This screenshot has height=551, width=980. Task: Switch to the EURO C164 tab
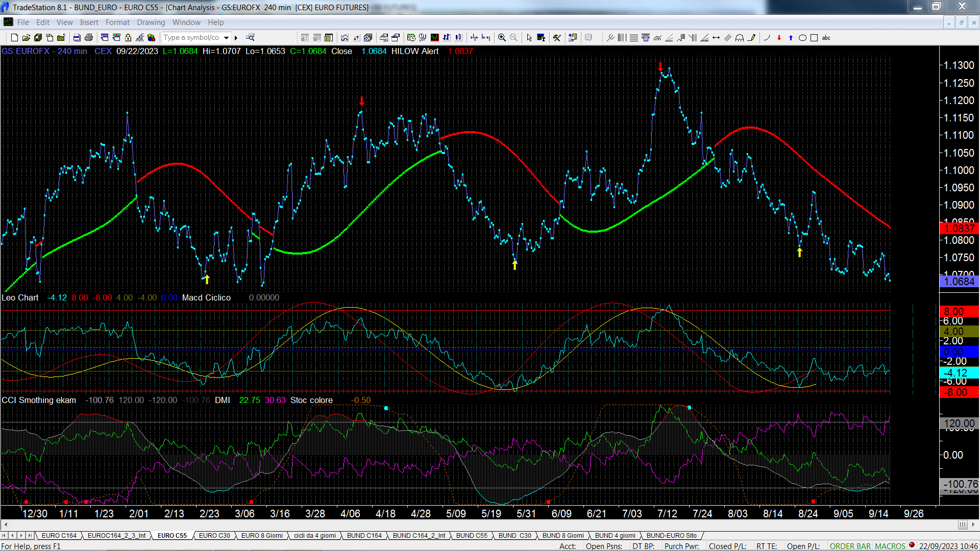tap(59, 535)
